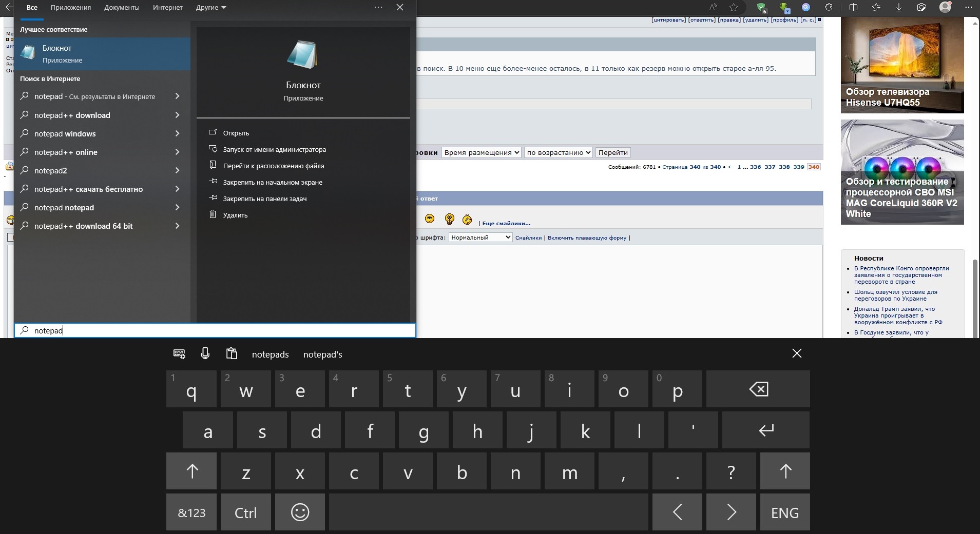The height and width of the screenshot is (534, 980).
Task: Open the Блокнот best match result
Action: point(102,54)
